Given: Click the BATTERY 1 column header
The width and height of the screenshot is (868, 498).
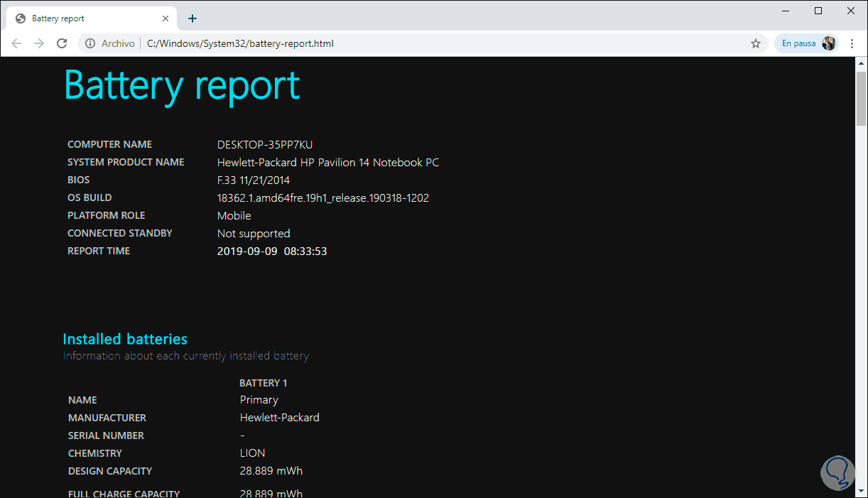Looking at the screenshot, I should [264, 383].
